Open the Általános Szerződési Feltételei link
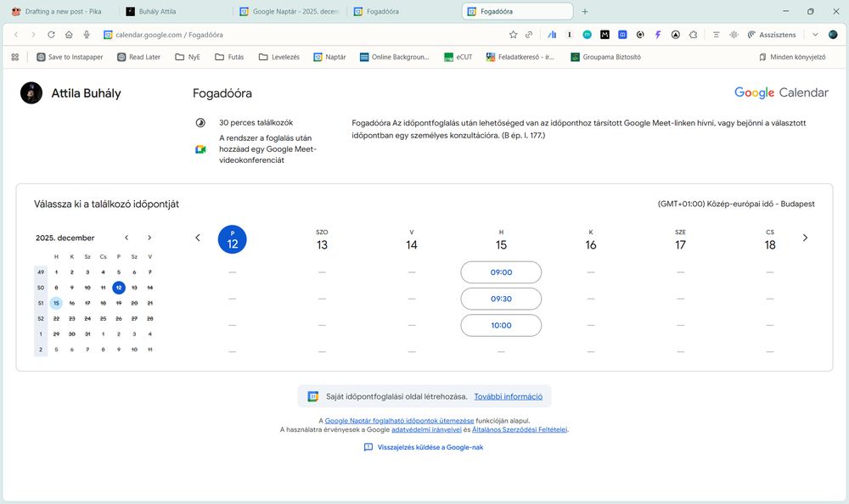849x504 pixels. (x=520, y=429)
